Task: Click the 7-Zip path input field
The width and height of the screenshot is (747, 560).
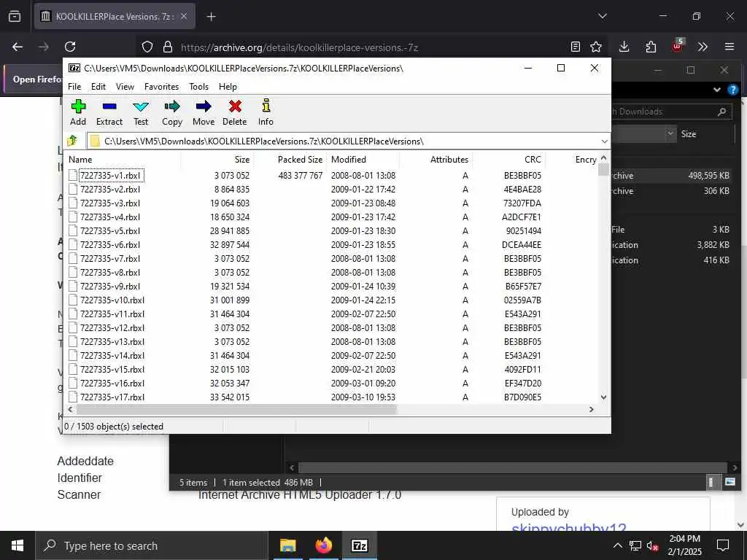Action: point(350,141)
